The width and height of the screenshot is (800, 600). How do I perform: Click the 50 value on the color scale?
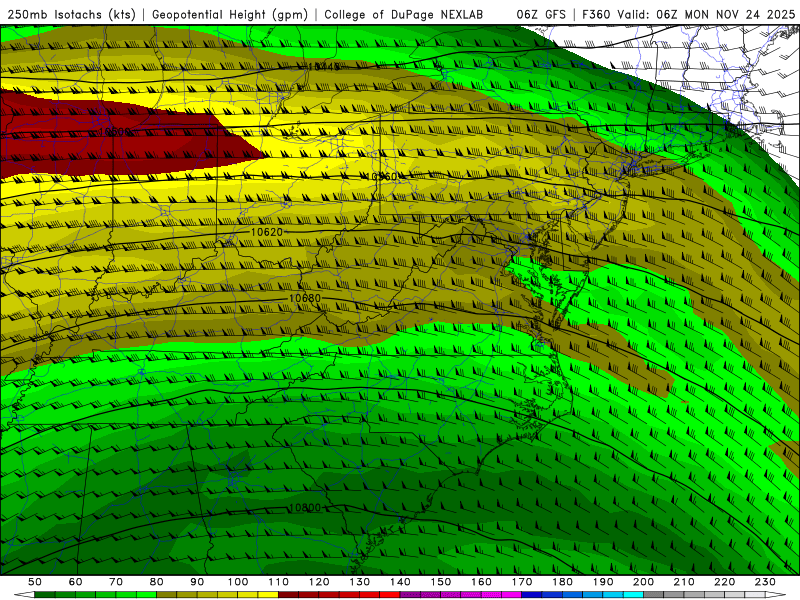tap(35, 582)
